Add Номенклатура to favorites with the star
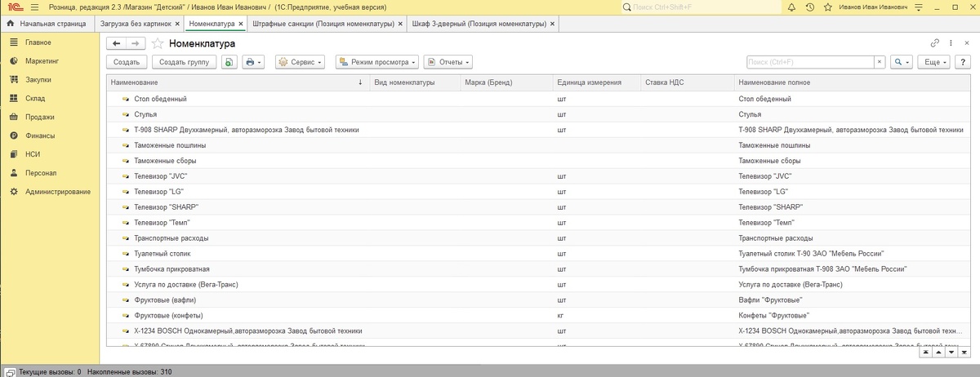This screenshot has width=980, height=377. pos(158,43)
